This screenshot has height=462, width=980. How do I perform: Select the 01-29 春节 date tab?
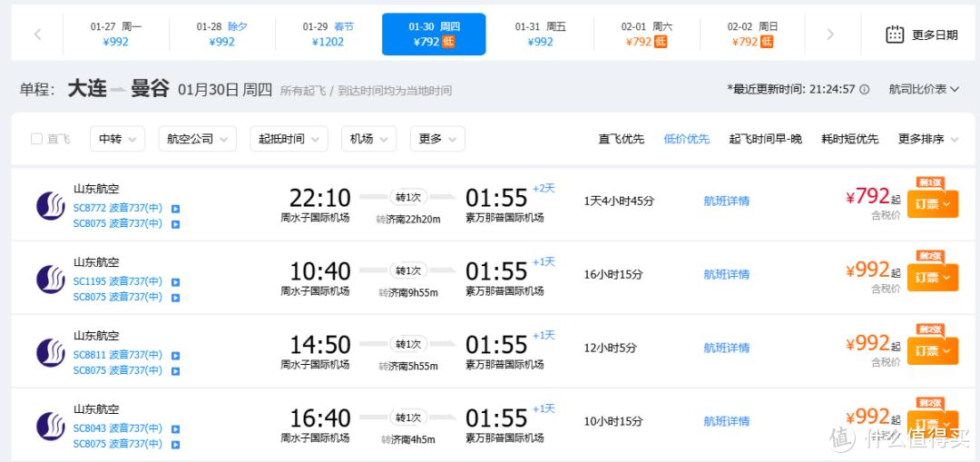pyautogui.click(x=328, y=34)
